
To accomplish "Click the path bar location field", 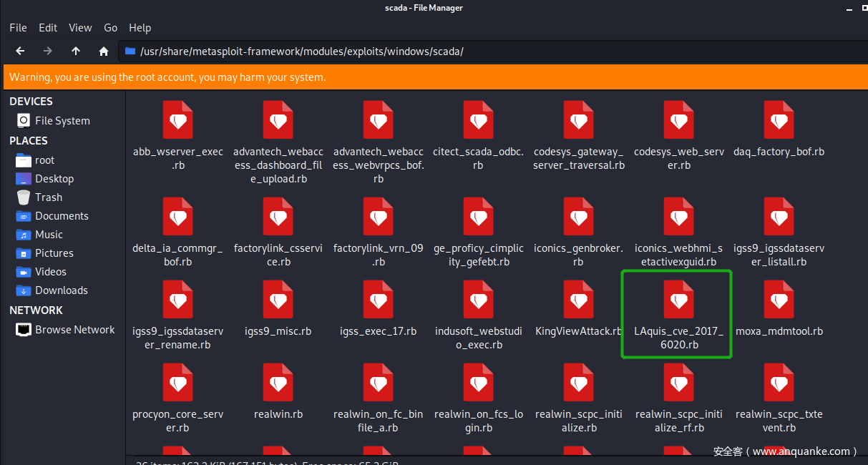I will point(492,52).
